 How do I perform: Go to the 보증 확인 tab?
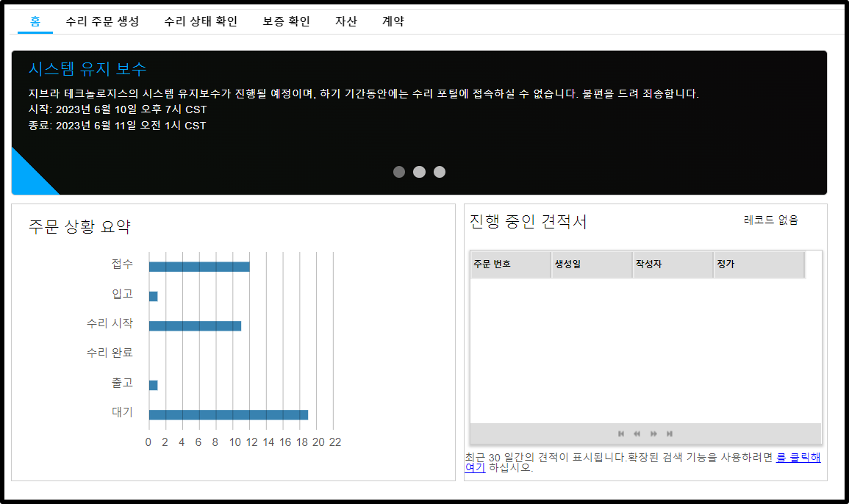pyautogui.click(x=287, y=21)
